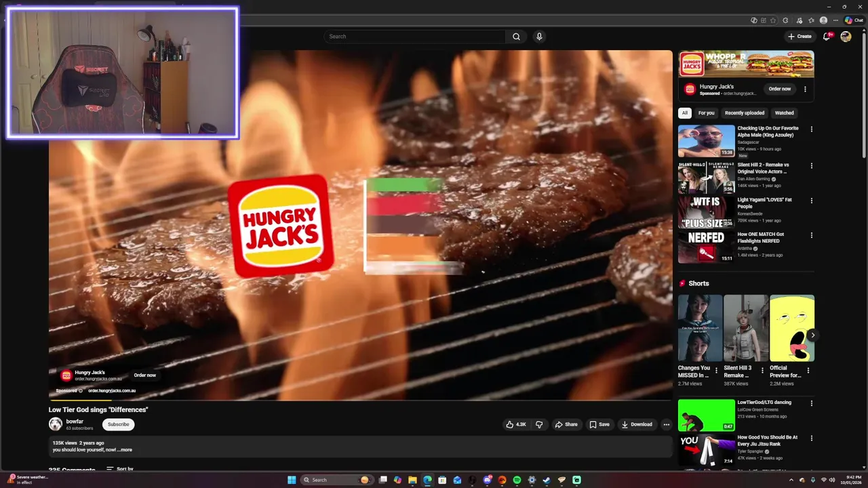868x488 pixels.
Task: Subscribe to bowfar channel
Action: pos(118,424)
